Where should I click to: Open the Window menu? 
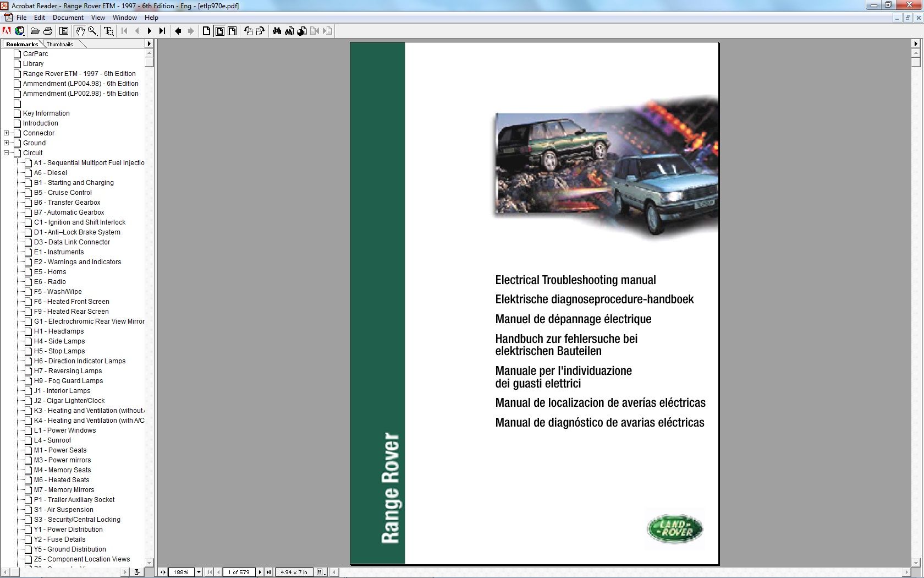pos(125,18)
